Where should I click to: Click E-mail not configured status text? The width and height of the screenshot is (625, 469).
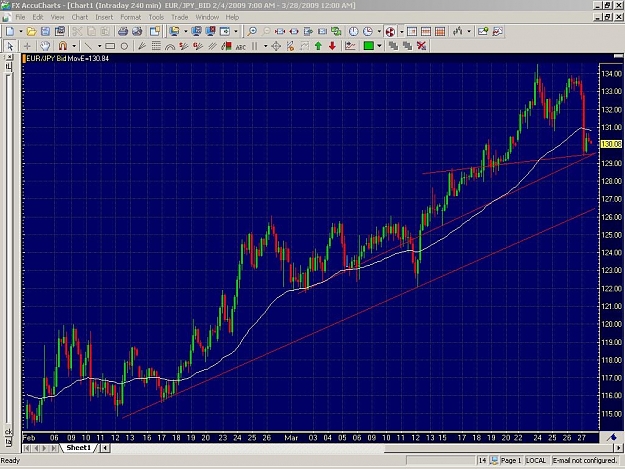[x=584, y=461]
